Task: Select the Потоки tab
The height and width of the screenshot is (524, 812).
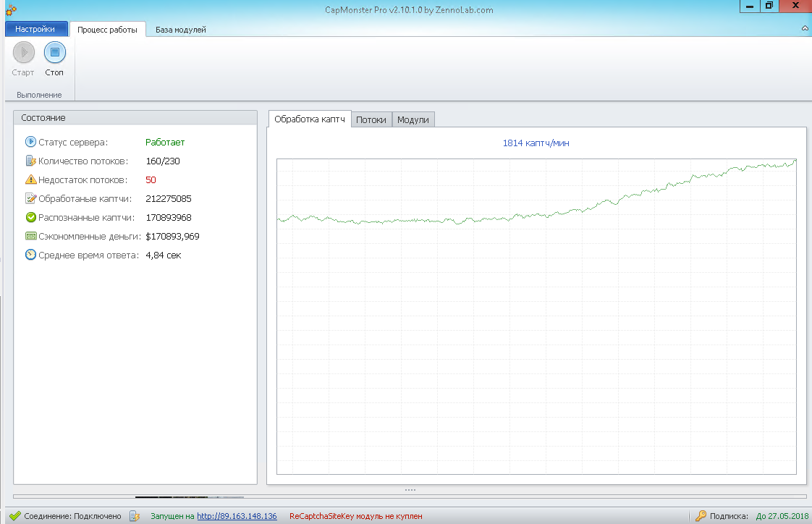Action: tap(371, 120)
